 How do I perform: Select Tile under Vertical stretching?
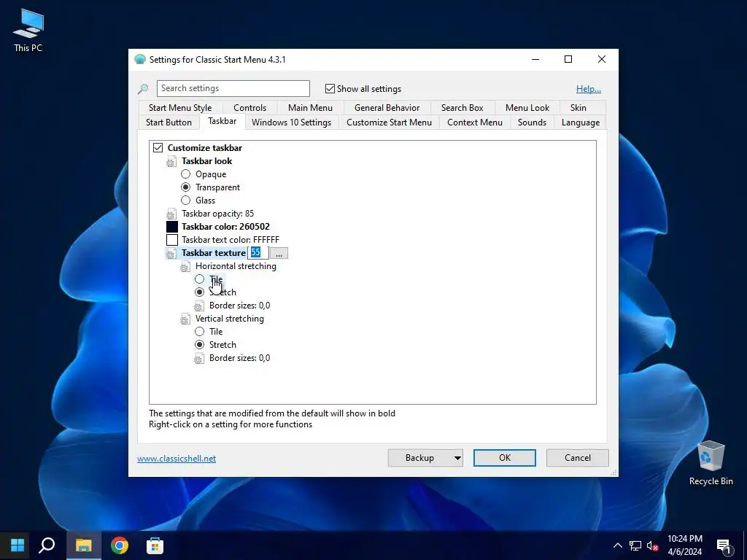[199, 332]
